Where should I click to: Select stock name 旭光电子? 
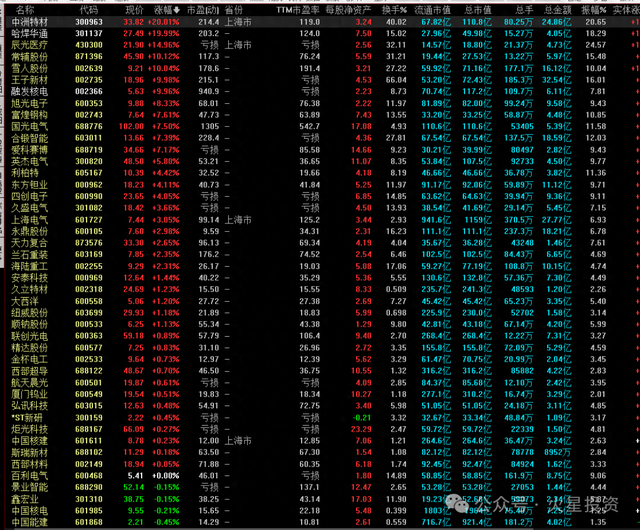pos(29,103)
